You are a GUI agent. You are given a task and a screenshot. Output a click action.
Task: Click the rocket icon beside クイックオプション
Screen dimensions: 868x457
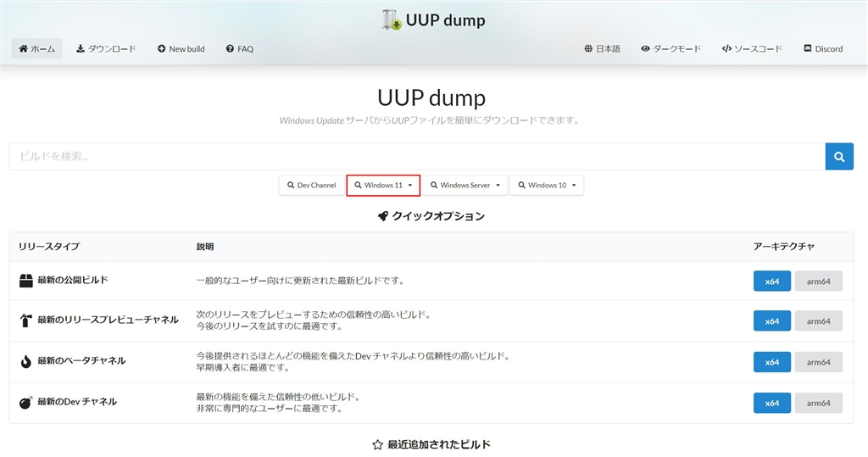[382, 216]
